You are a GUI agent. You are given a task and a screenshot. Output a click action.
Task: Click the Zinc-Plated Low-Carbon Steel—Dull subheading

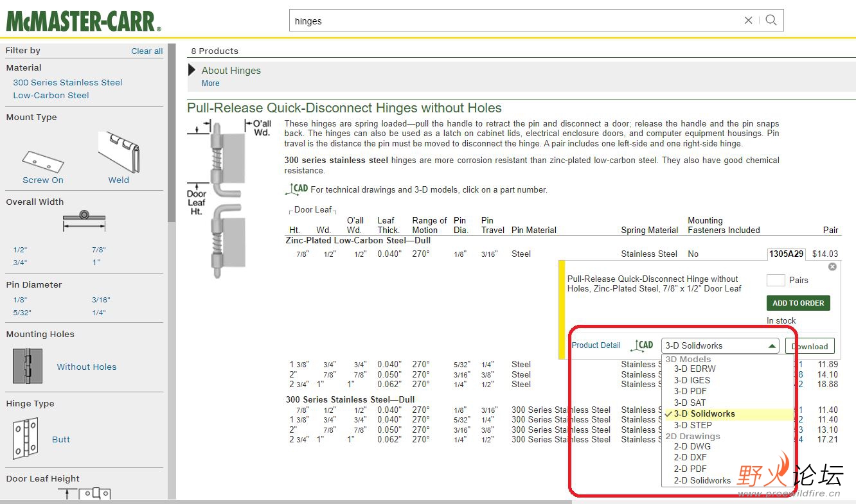tap(358, 241)
